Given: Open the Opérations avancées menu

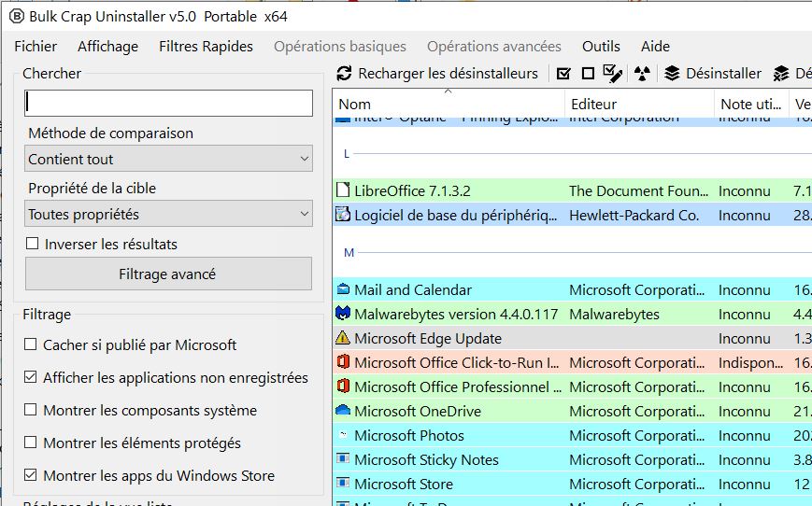Looking at the screenshot, I should click(493, 47).
